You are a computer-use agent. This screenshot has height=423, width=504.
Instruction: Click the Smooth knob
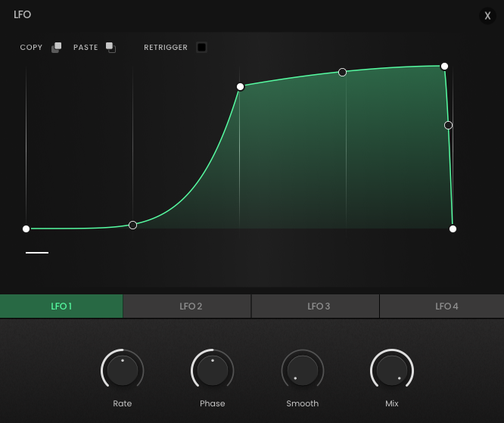pyautogui.click(x=303, y=370)
